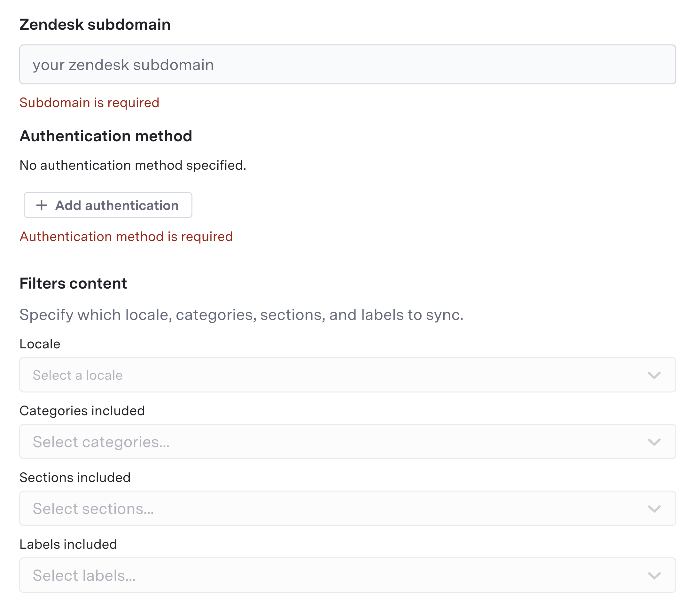The image size is (700, 613).
Task: Click the Subdomain is required error message
Action: (89, 103)
